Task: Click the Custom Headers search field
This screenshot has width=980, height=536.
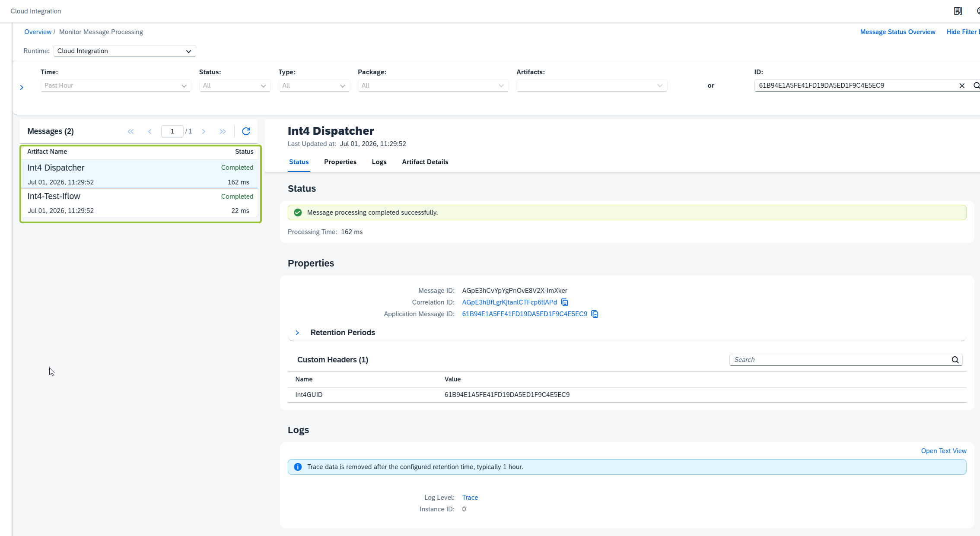Action: [840, 360]
